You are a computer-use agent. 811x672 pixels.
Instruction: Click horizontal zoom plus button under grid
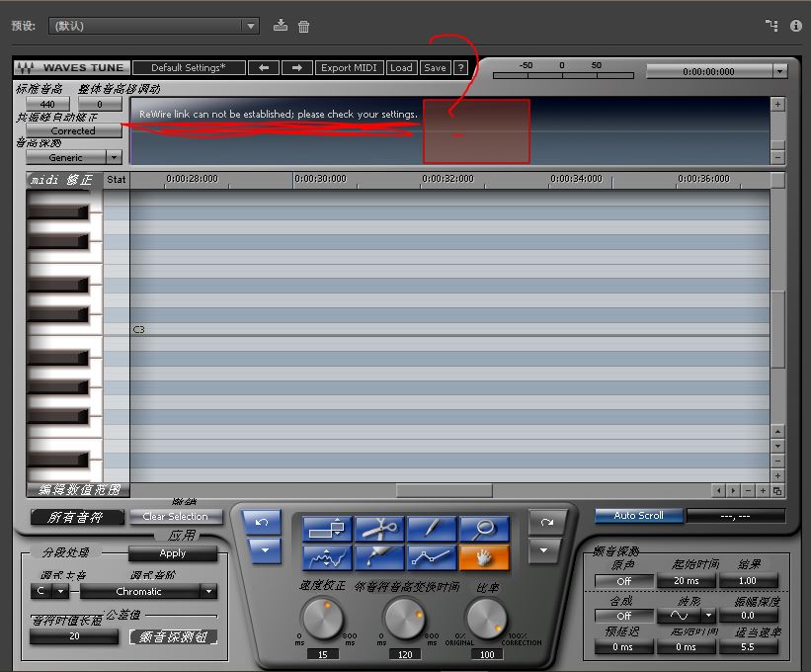click(763, 490)
